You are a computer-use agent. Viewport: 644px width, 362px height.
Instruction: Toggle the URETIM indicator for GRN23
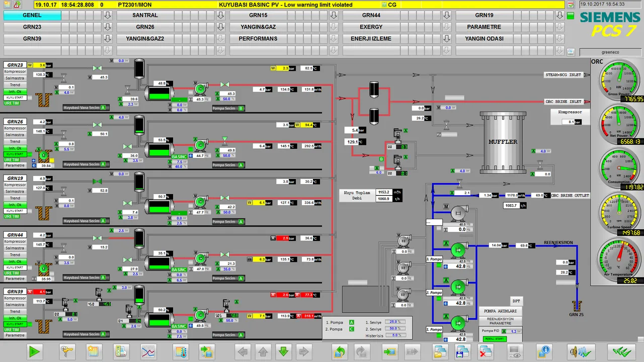pos(12,103)
